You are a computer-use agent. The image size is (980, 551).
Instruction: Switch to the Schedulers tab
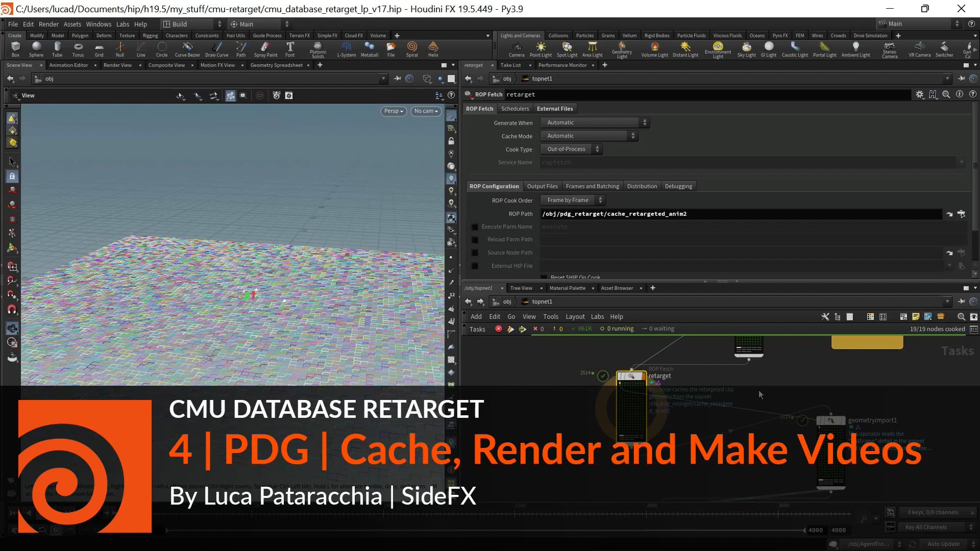click(x=514, y=109)
